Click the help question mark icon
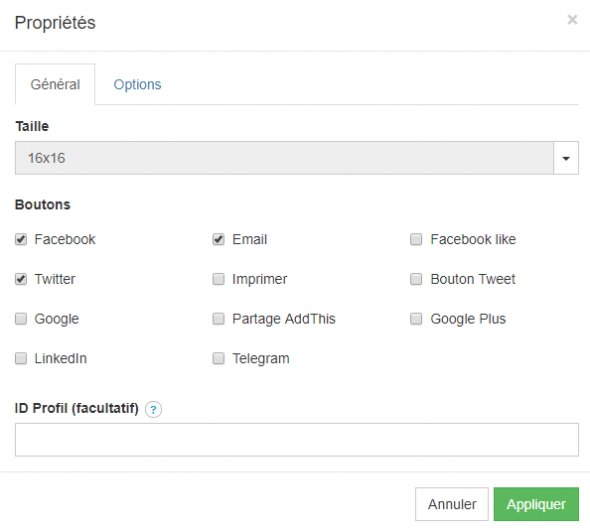Viewport: 590px width, 531px height. pyautogui.click(x=153, y=409)
